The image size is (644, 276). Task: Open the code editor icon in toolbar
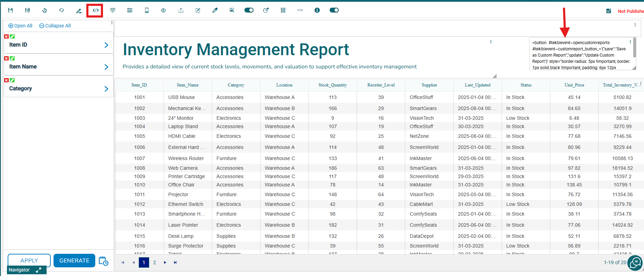96,10
